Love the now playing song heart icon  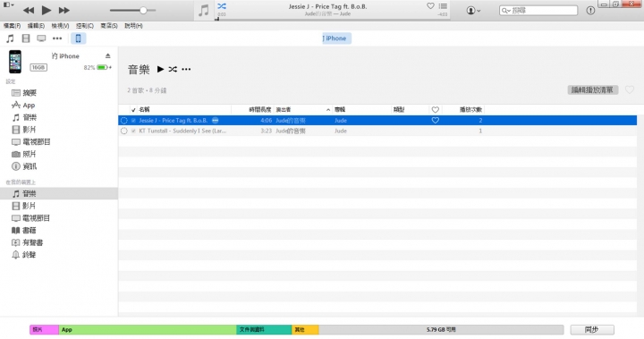[x=430, y=5]
